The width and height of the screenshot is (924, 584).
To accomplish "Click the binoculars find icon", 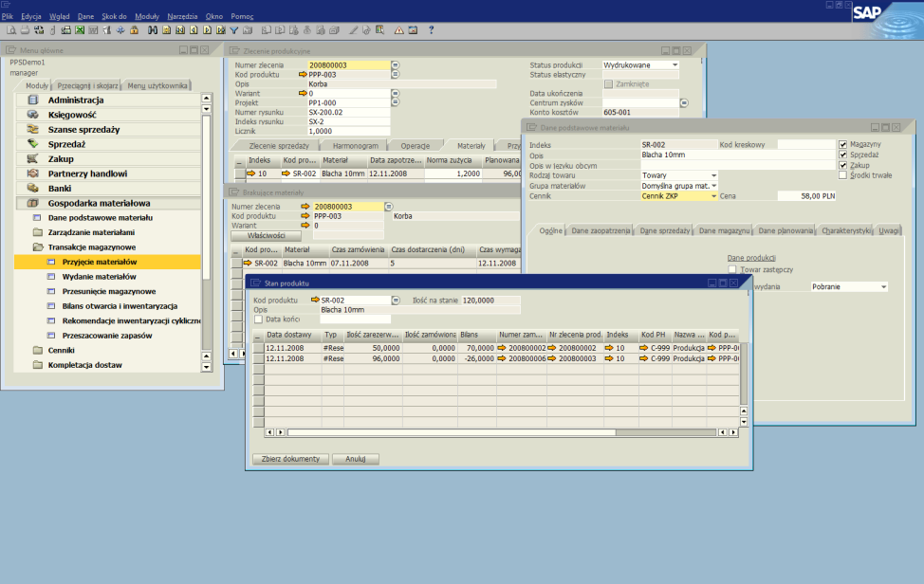I will point(153,30).
